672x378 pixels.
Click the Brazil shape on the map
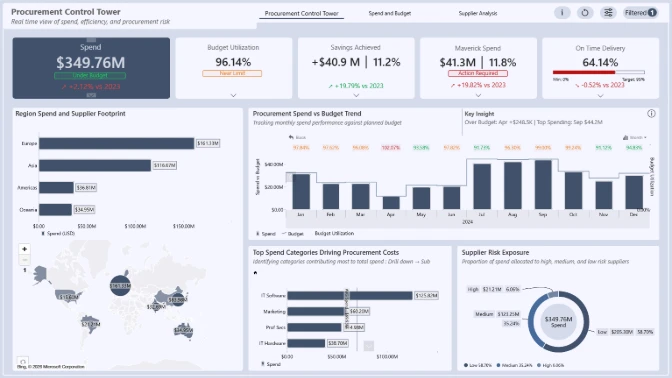click(x=91, y=324)
